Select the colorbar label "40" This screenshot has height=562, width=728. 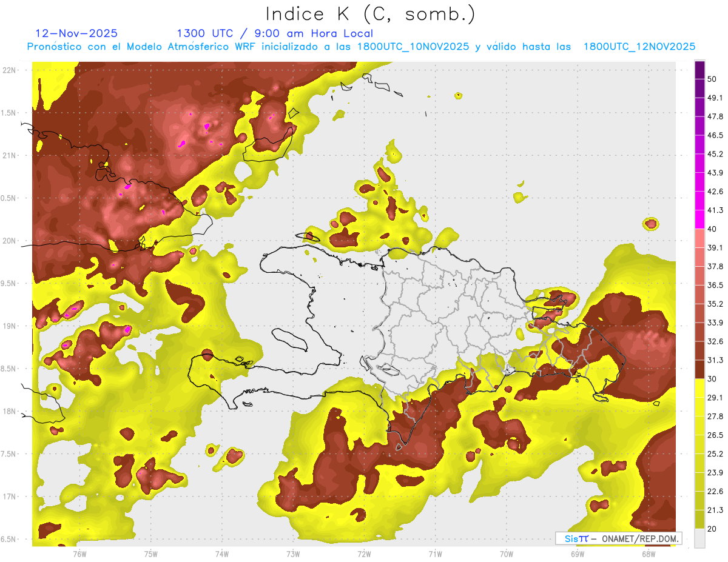[x=712, y=229]
